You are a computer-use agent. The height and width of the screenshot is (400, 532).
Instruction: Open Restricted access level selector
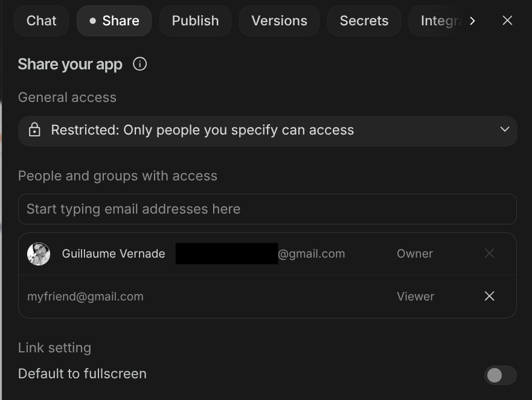pyautogui.click(x=202, y=130)
